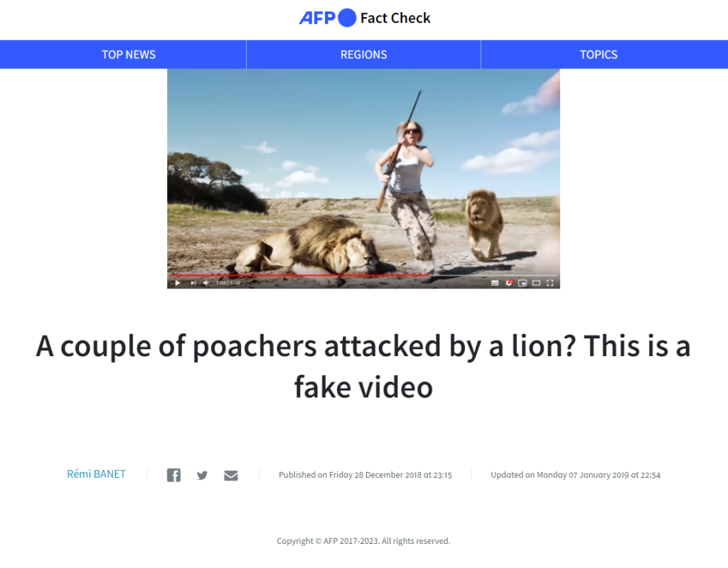Expand the REGIONS menu

pos(363,54)
